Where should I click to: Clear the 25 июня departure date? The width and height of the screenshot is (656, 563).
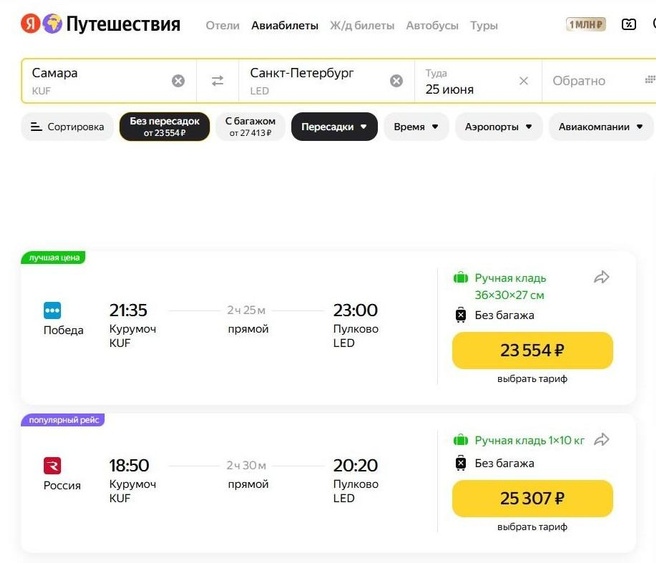click(x=523, y=81)
